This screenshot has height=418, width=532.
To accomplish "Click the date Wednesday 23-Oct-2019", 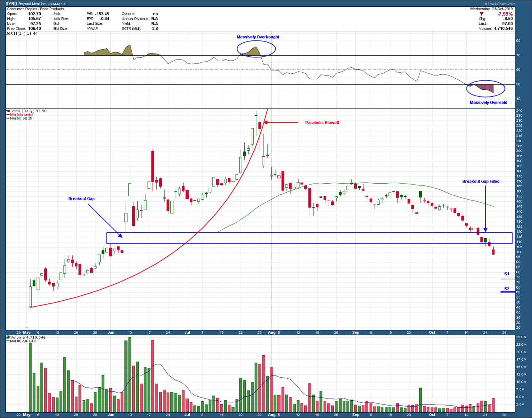I will click(x=491, y=9).
